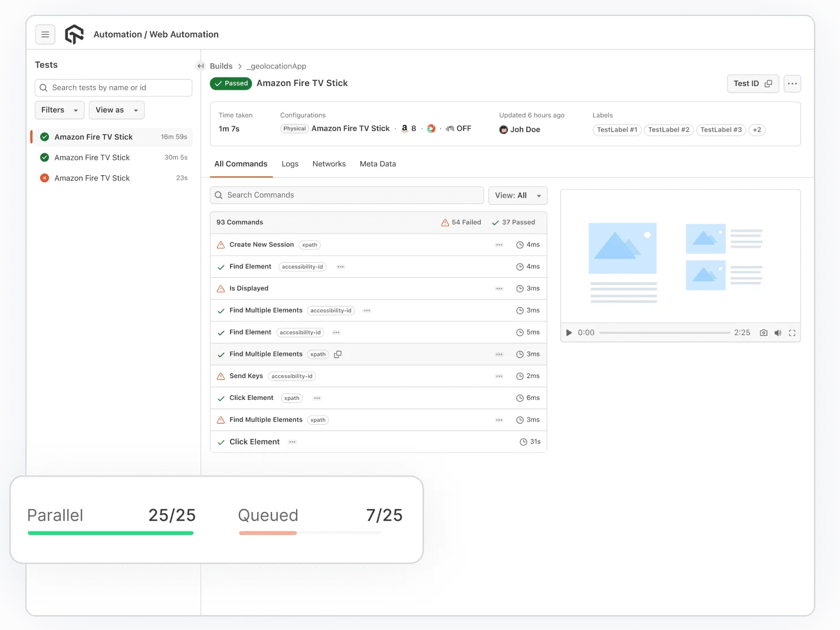The height and width of the screenshot is (630, 840).
Task: Navigate to Builds via the breadcrumb
Action: (x=221, y=66)
